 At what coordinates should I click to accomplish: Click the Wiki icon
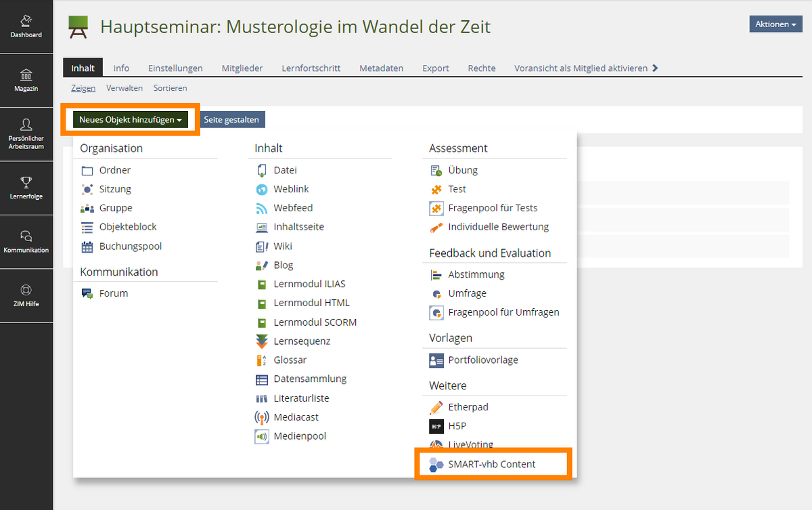pyautogui.click(x=262, y=247)
